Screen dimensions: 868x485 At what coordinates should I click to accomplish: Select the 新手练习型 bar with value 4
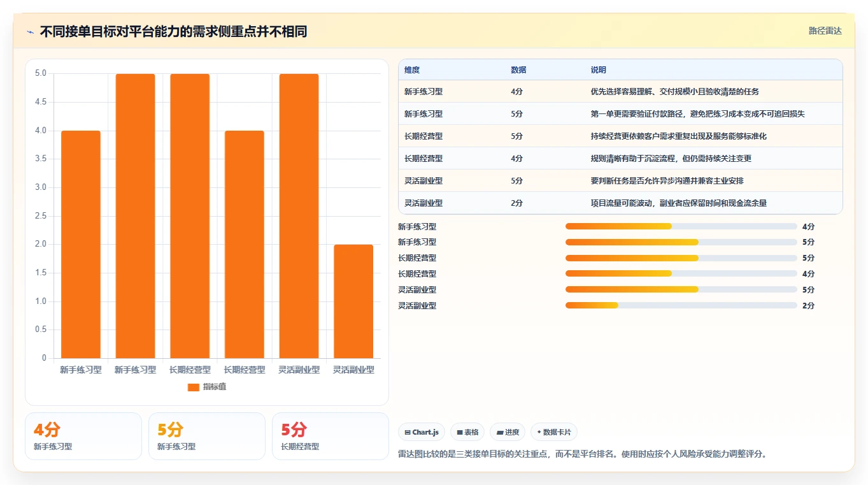click(81, 244)
